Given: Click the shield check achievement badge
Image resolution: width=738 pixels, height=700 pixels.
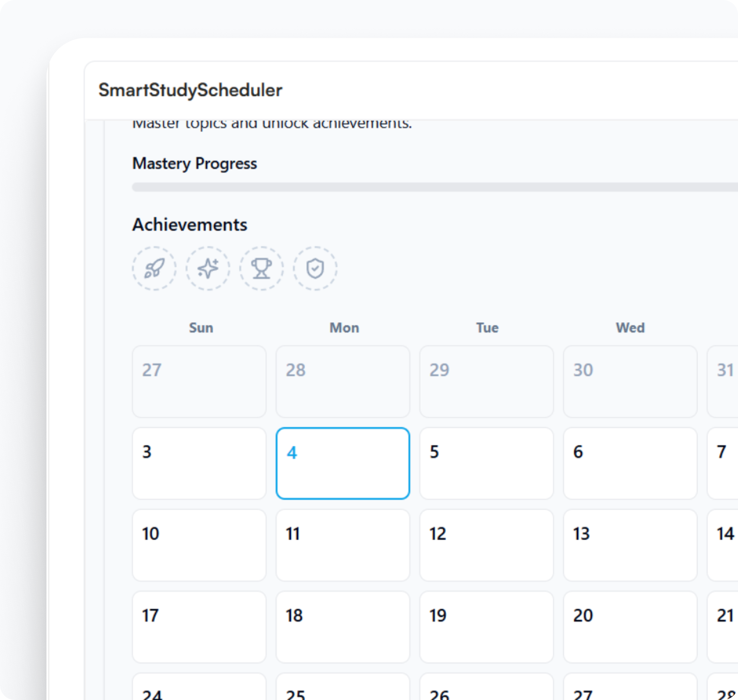Looking at the screenshot, I should click(315, 268).
